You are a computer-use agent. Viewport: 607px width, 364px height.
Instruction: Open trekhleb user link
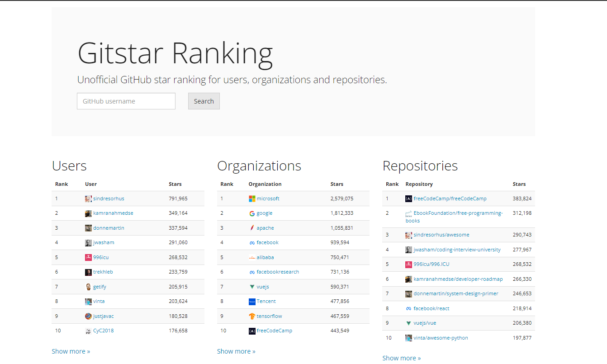(103, 272)
